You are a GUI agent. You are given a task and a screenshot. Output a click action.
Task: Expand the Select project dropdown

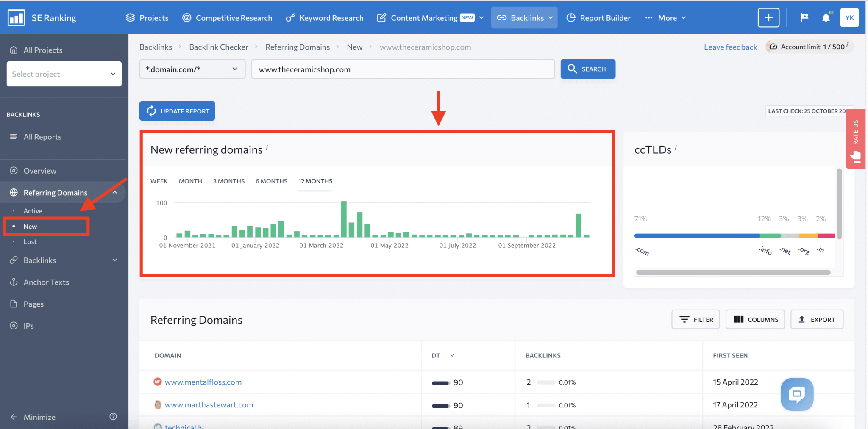[64, 74]
